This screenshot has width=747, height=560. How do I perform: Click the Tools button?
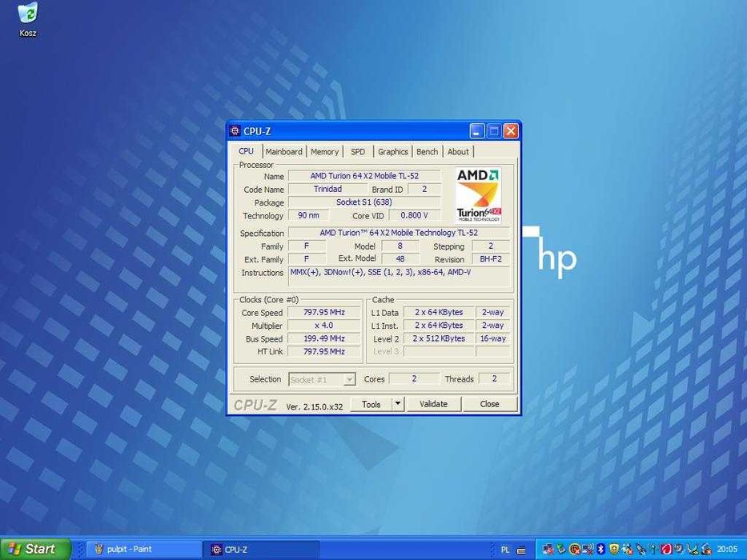[371, 404]
